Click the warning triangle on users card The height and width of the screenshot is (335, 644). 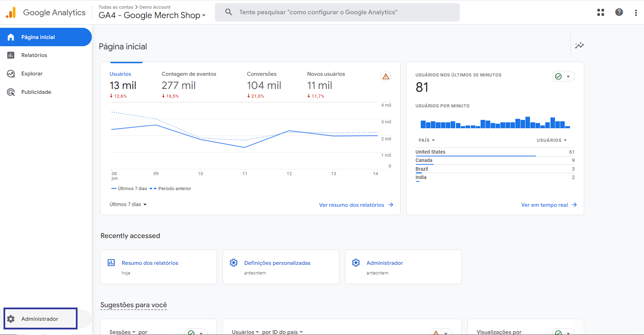[x=386, y=76]
